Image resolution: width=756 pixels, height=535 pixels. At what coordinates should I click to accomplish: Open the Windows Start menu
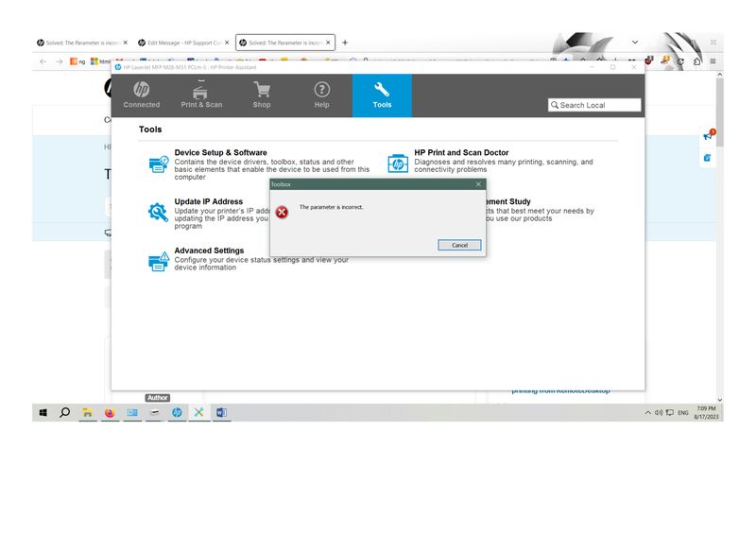pos(43,412)
